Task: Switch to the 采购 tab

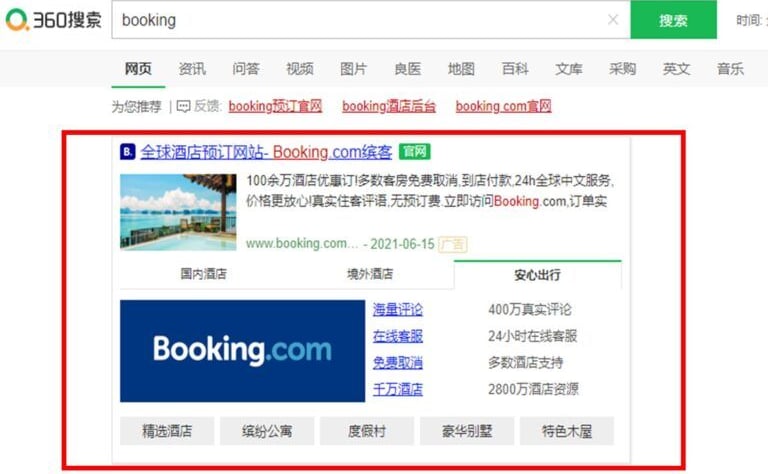Action: tap(623, 69)
